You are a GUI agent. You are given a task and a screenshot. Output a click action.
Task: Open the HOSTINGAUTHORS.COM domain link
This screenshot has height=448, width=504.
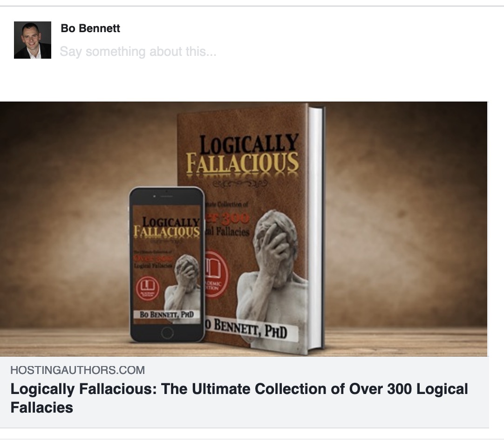[77, 370]
